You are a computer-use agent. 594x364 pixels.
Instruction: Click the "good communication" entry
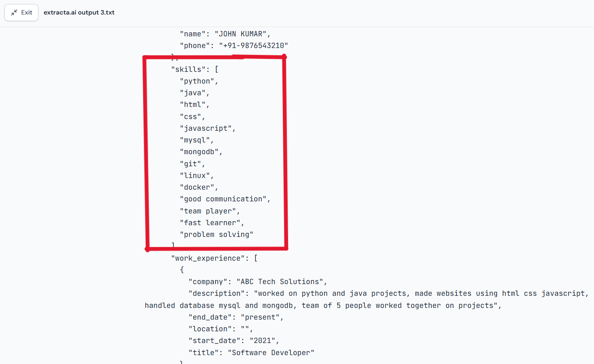(223, 199)
